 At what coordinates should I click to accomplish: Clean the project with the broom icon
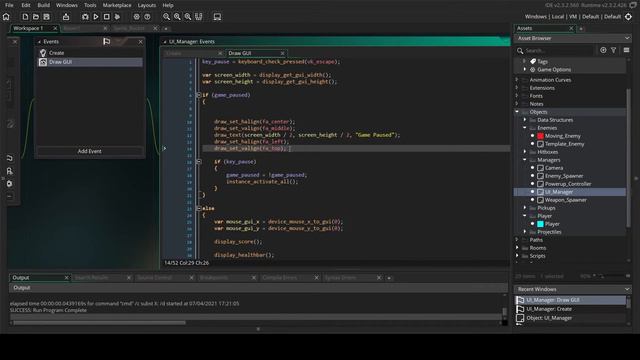click(x=117, y=17)
